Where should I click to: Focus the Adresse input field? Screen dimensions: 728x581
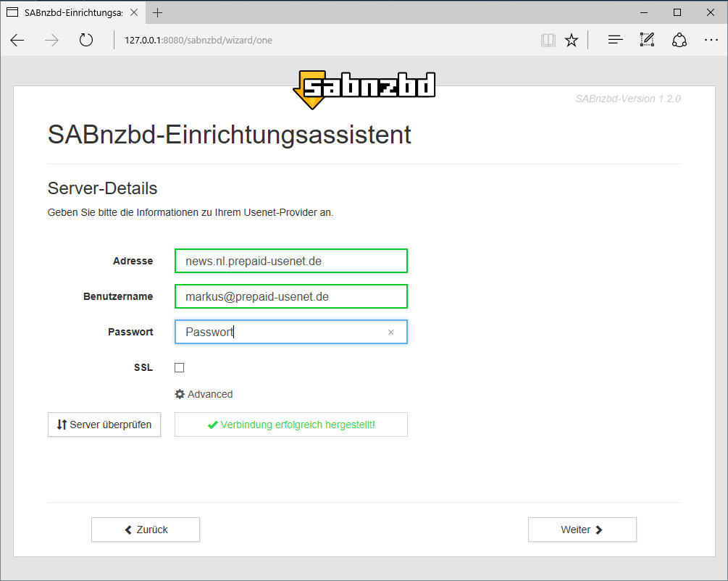[291, 261]
